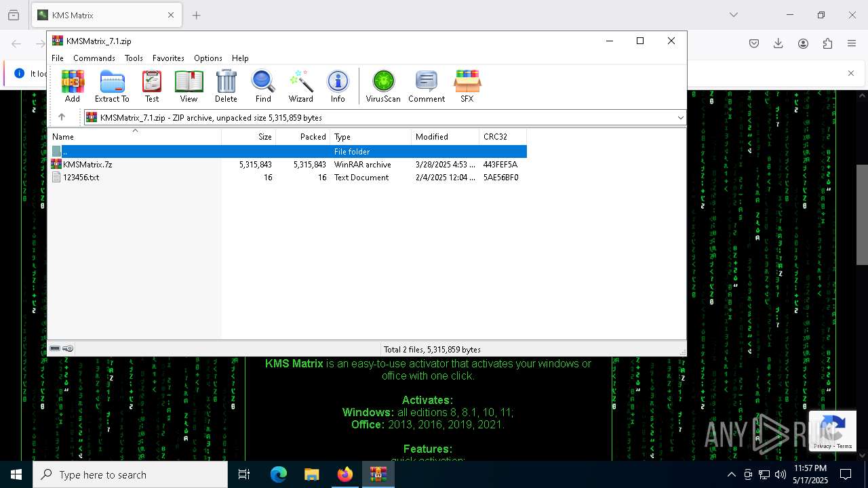This screenshot has height=488, width=868.
Task: Click the KMSMatrix.7z file icon
Action: tap(56, 164)
